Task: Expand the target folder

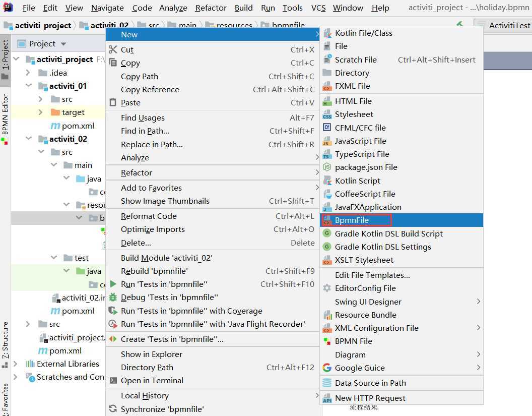Action: point(41,112)
